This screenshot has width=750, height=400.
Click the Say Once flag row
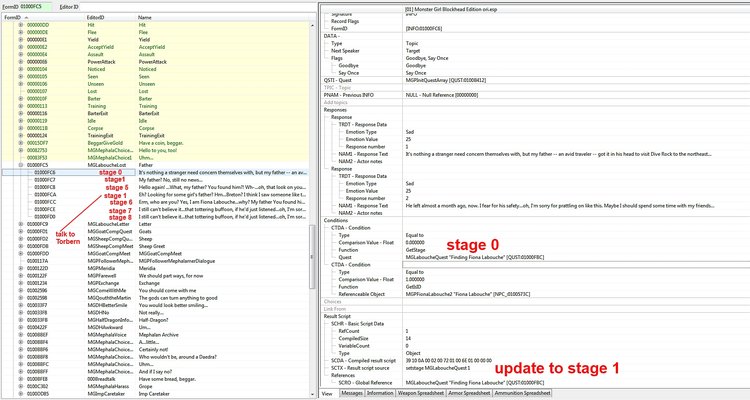[535, 73]
